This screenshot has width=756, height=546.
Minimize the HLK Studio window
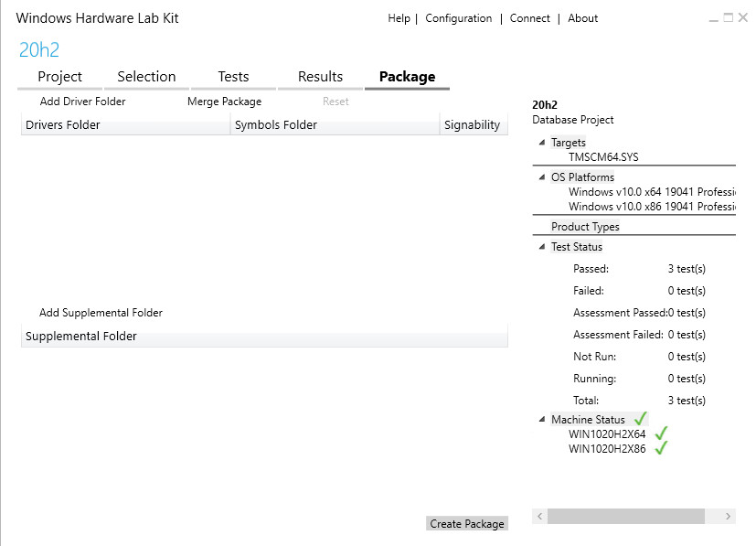(714, 18)
